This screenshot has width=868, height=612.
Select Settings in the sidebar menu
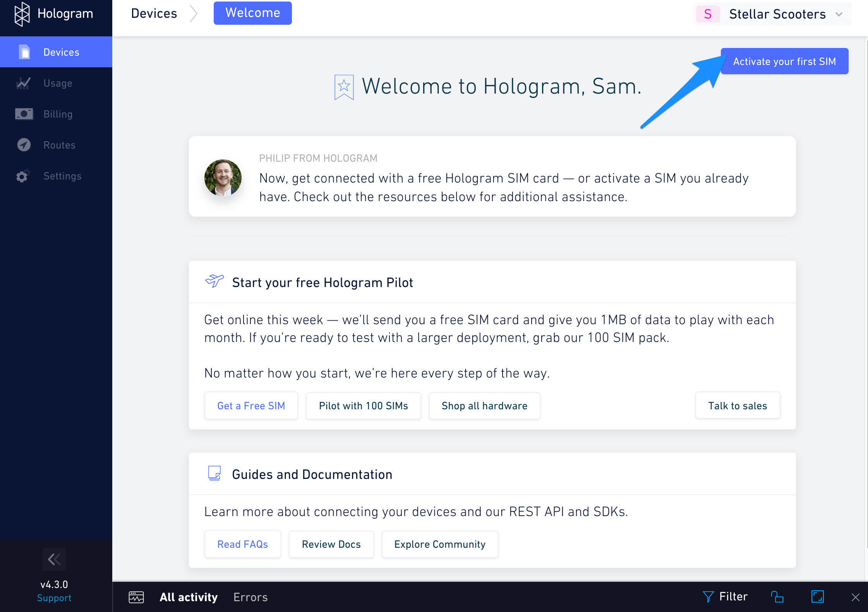tap(56, 176)
